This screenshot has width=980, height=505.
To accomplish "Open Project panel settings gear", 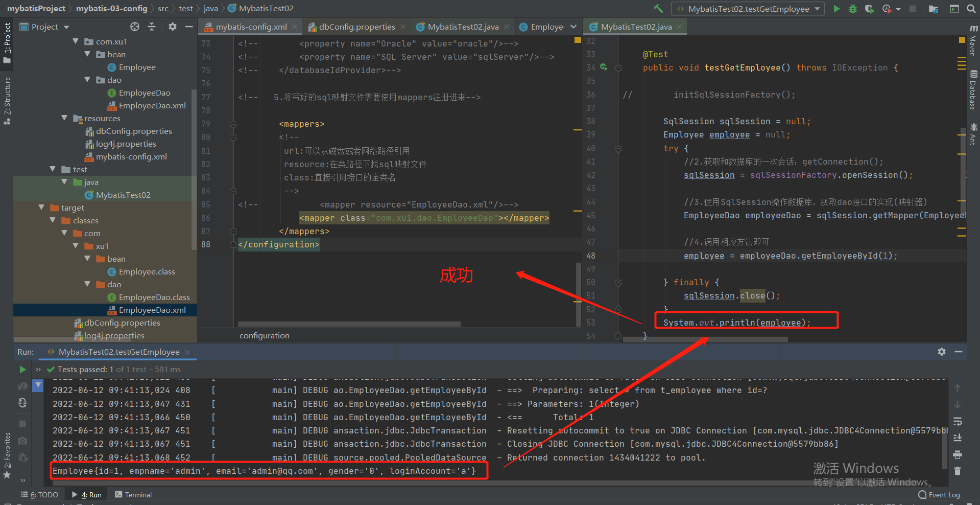I will pos(173,27).
